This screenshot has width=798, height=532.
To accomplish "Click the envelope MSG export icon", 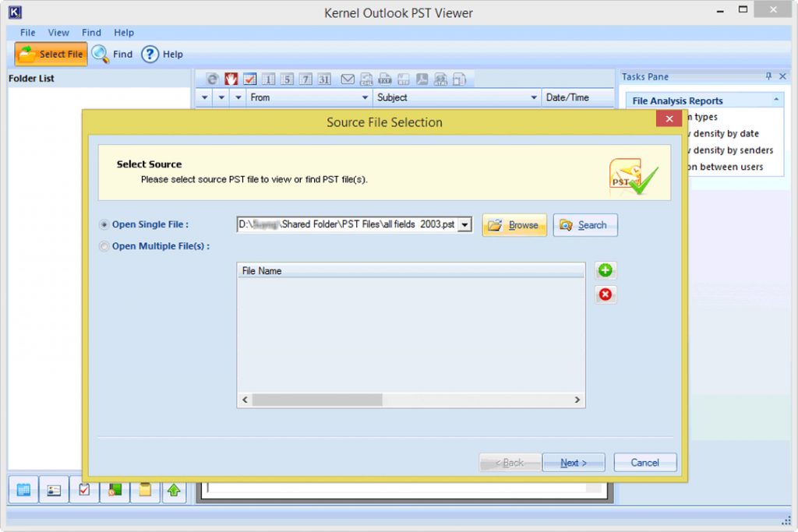I will [x=348, y=79].
